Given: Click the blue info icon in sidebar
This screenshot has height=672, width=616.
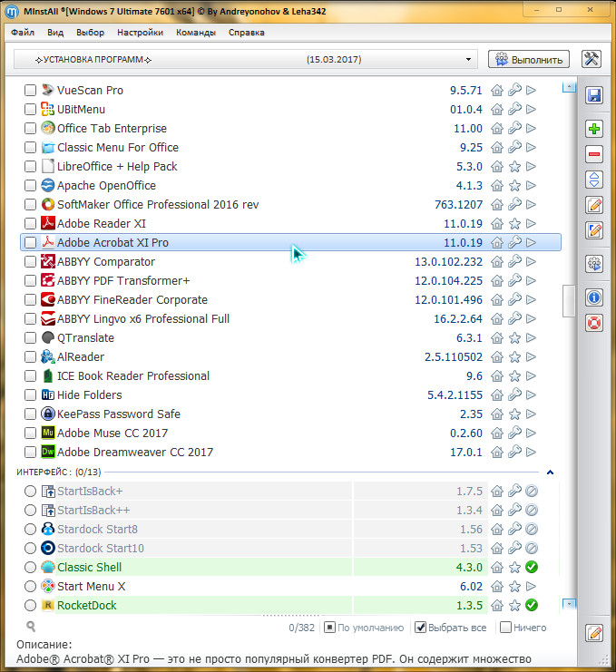Looking at the screenshot, I should (x=594, y=297).
